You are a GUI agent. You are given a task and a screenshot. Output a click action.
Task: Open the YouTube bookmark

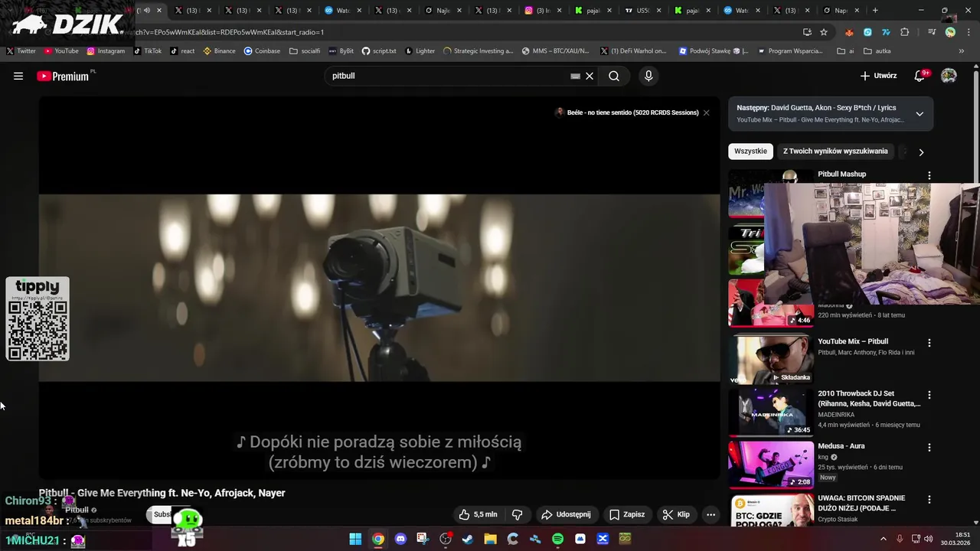[61, 51]
